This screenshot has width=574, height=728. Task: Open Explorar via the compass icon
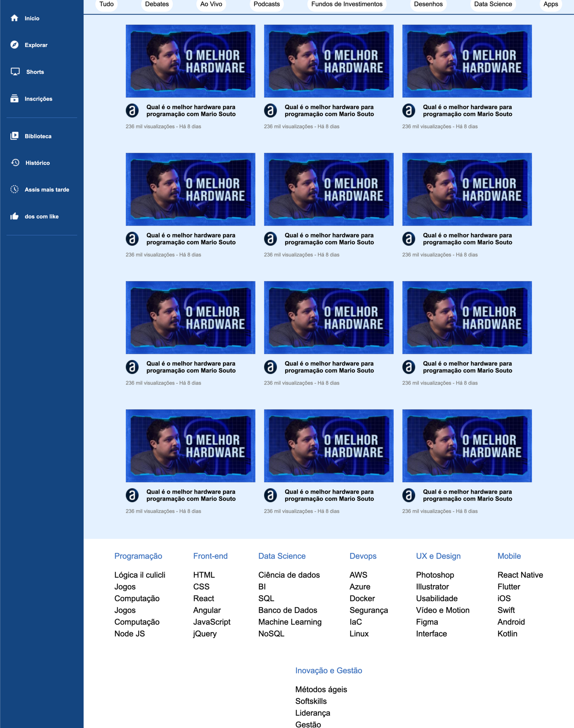pyautogui.click(x=14, y=45)
